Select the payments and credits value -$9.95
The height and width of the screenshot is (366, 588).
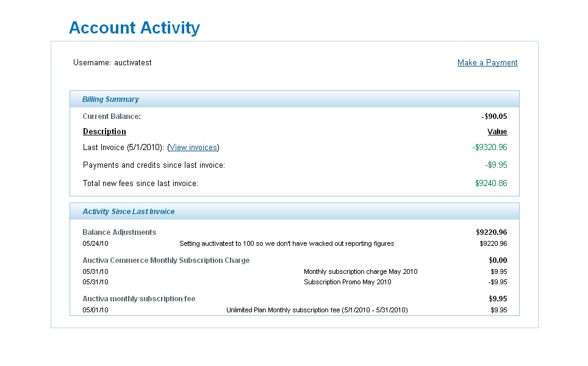pyautogui.click(x=498, y=165)
